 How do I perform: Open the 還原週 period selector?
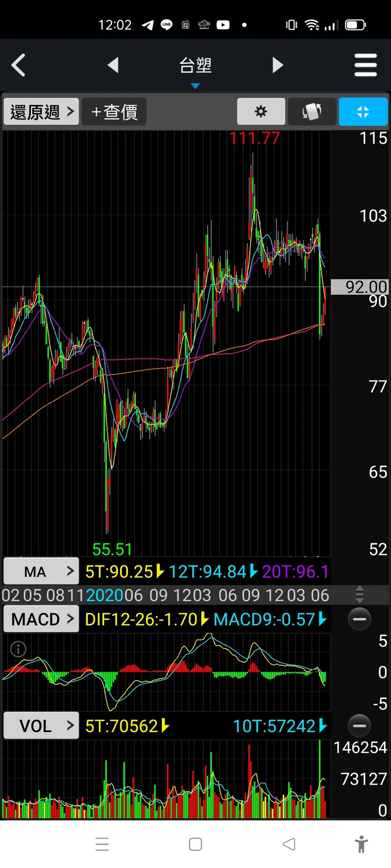41,111
